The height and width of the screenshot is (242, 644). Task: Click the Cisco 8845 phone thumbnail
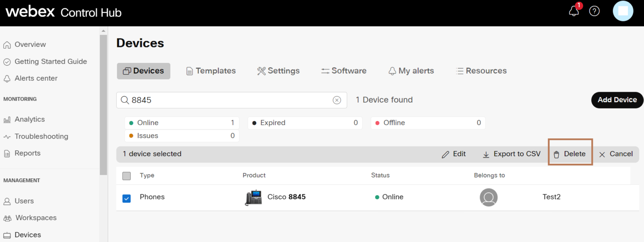click(253, 197)
